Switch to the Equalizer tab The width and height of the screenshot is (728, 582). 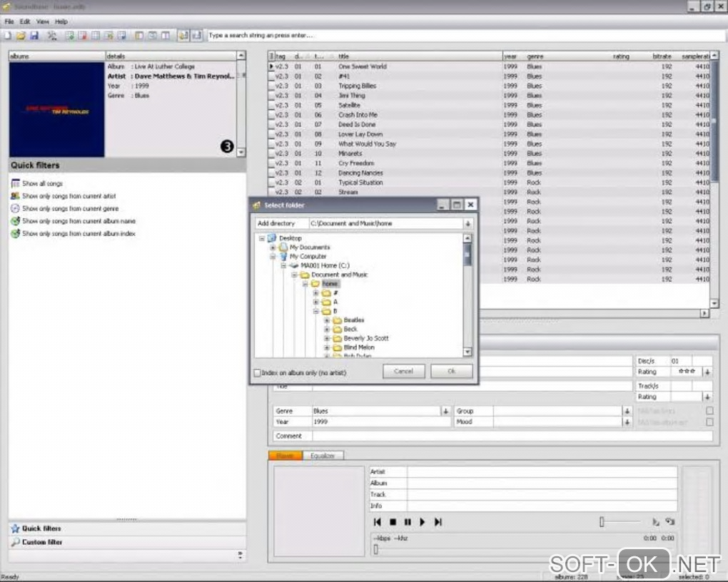click(323, 455)
